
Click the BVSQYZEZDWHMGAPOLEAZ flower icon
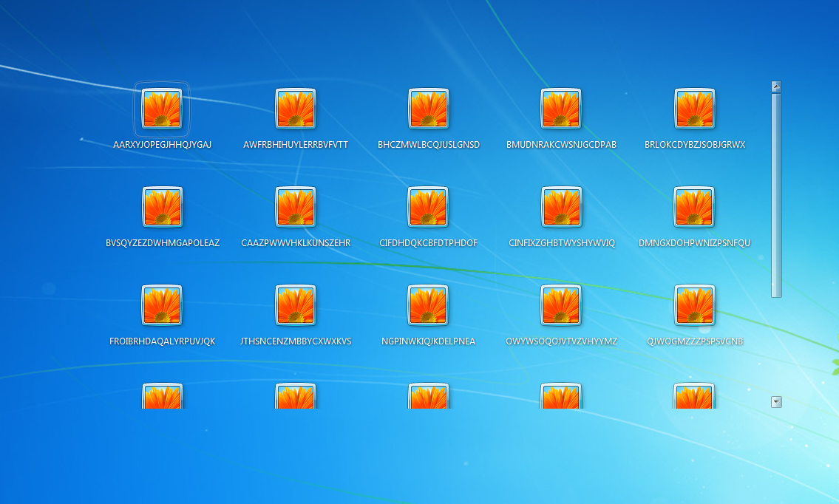click(162, 207)
